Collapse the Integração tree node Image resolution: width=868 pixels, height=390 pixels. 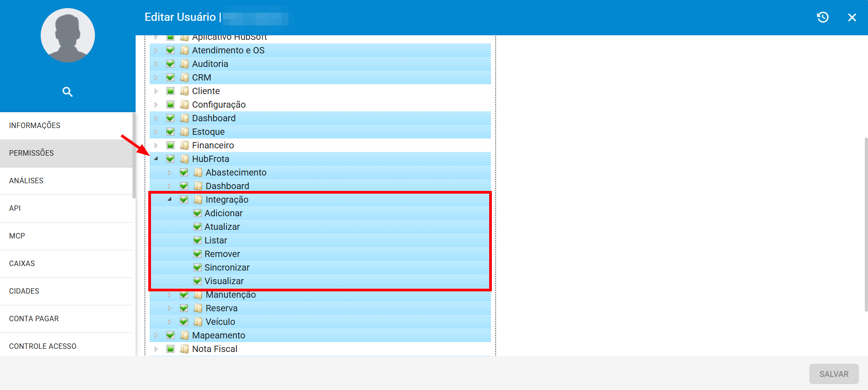(170, 200)
